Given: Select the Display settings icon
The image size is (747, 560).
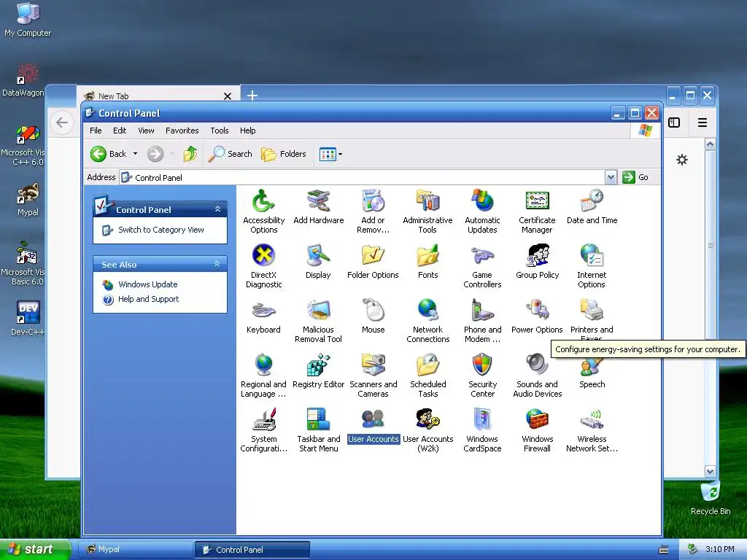Looking at the screenshot, I should pos(318,262).
